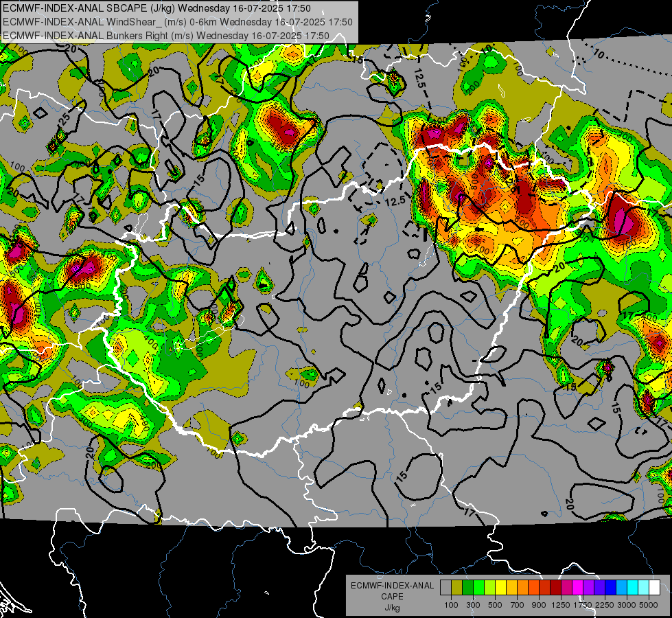Click the SBCAPE title line in header
Viewport: 672px width, 618px height.
pos(157,8)
